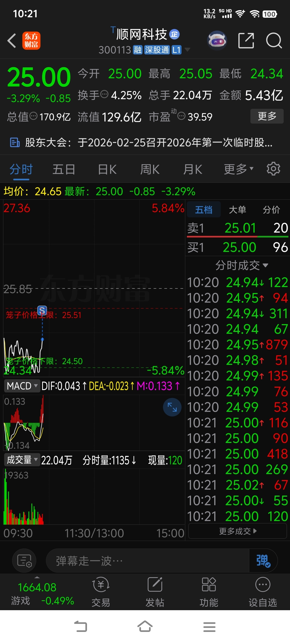Tap the 笼子价格上限 25.51 label

44,315
